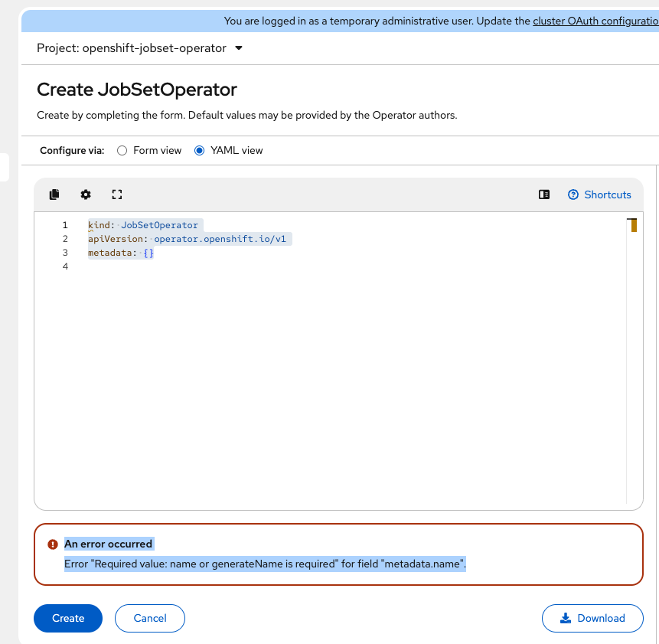Click line number 4 in the gutter
Image resolution: width=659 pixels, height=644 pixels.
(x=65, y=266)
